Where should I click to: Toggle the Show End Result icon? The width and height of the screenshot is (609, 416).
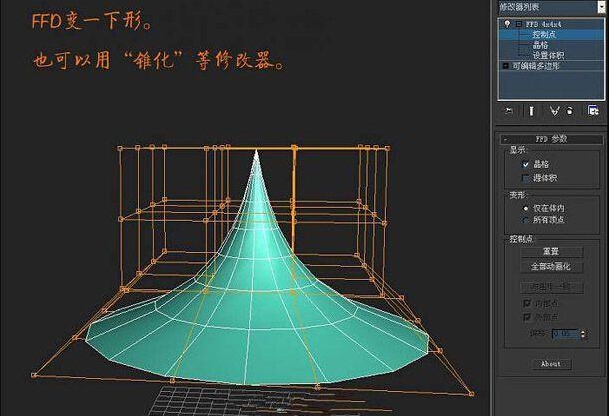(531, 111)
